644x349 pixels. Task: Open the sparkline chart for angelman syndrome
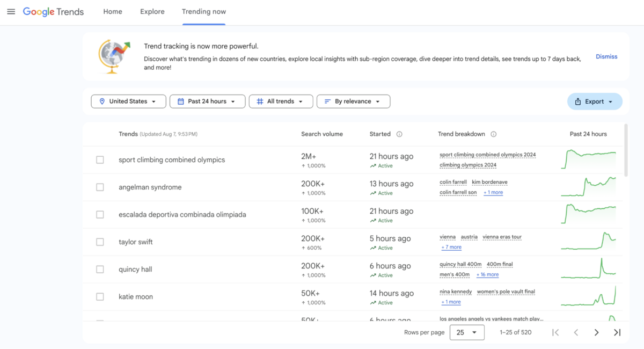coord(589,186)
